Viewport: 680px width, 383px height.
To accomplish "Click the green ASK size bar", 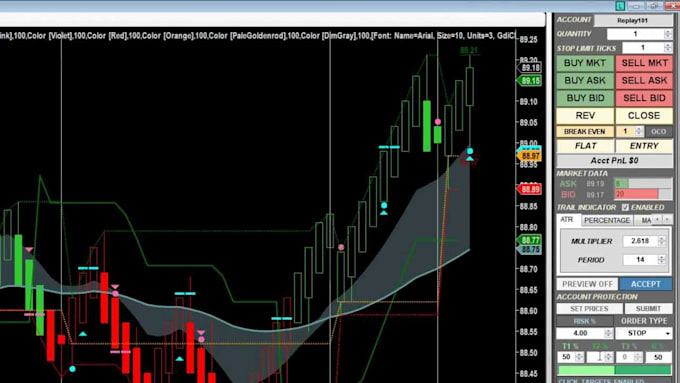I will point(621,183).
